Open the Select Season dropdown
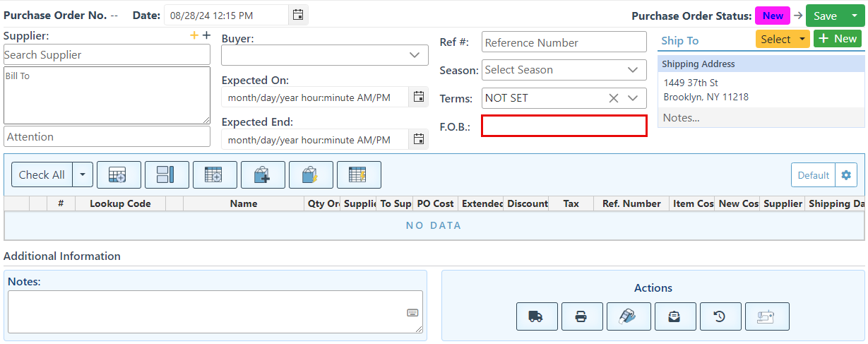 633,70
